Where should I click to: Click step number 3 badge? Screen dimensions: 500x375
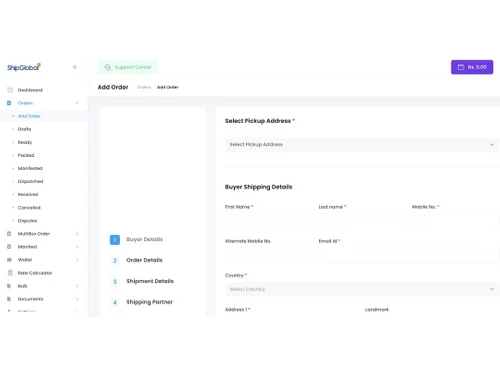(x=115, y=281)
